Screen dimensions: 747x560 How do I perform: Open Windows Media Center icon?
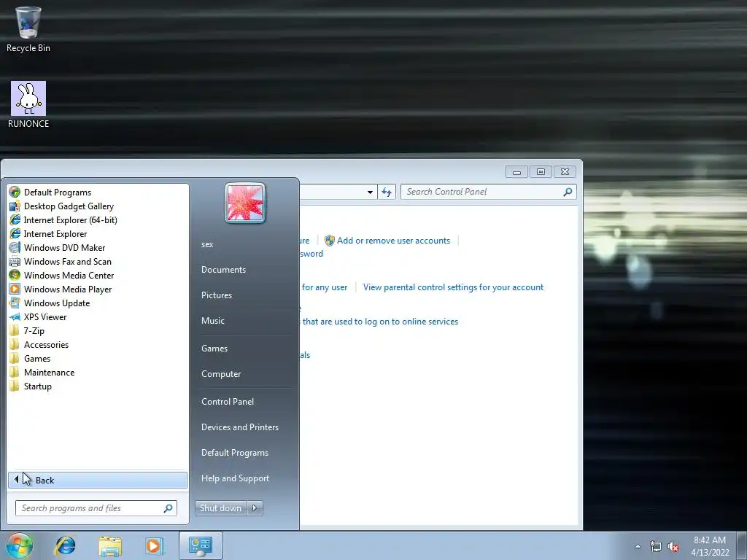click(15, 275)
